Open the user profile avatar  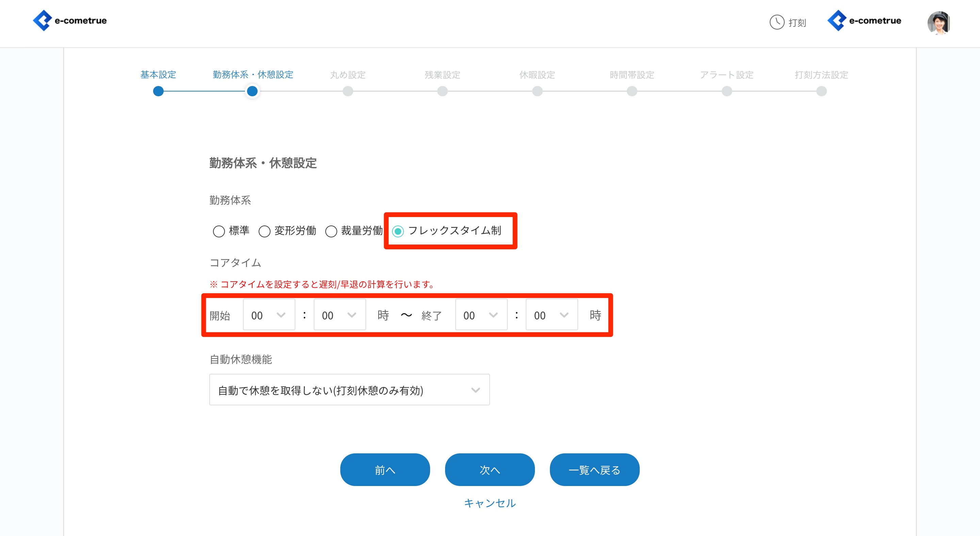point(938,23)
